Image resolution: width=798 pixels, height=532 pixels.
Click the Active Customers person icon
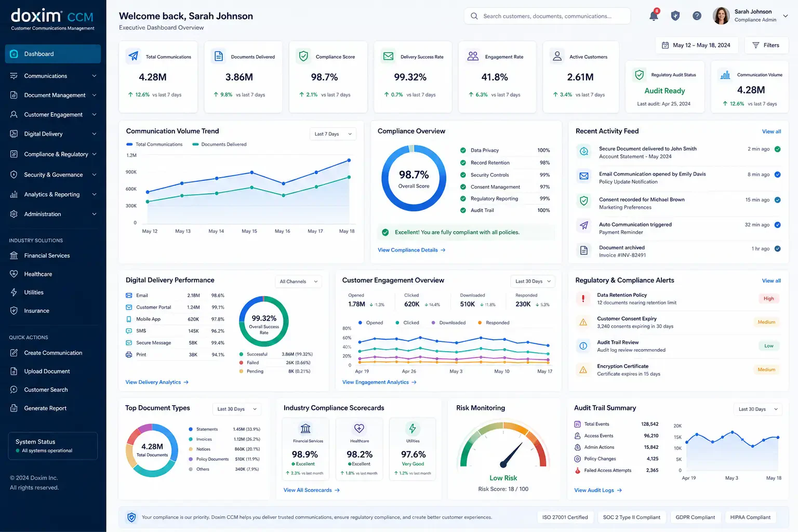(557, 56)
